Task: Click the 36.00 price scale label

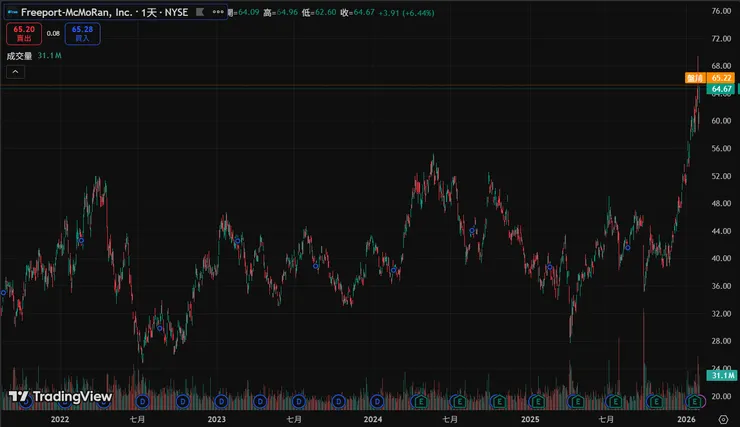Action: click(x=721, y=286)
